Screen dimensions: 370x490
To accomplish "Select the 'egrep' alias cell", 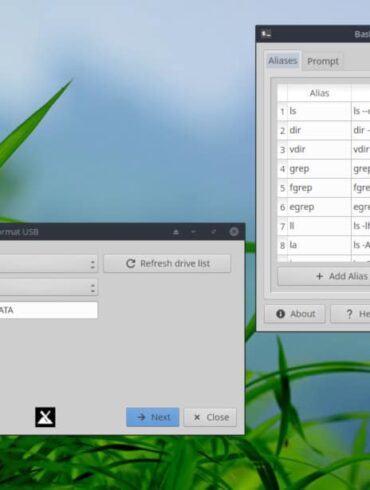I will click(x=319, y=207).
